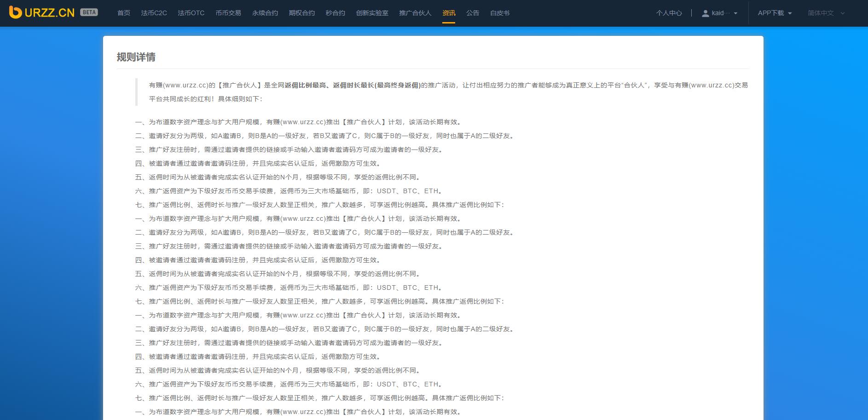This screenshot has width=868, height=420.
Task: Select 币币交易 in the navigation bar
Action: (228, 13)
